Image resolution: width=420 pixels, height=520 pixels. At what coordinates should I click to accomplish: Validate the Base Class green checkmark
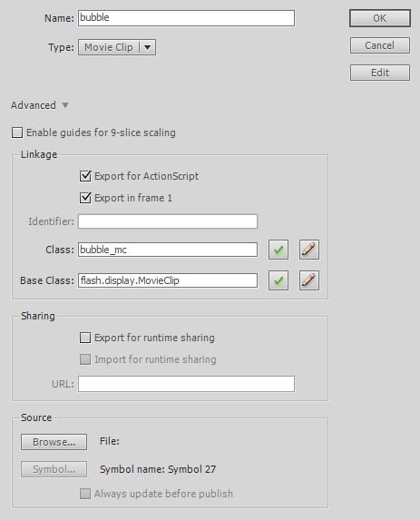[x=278, y=280]
